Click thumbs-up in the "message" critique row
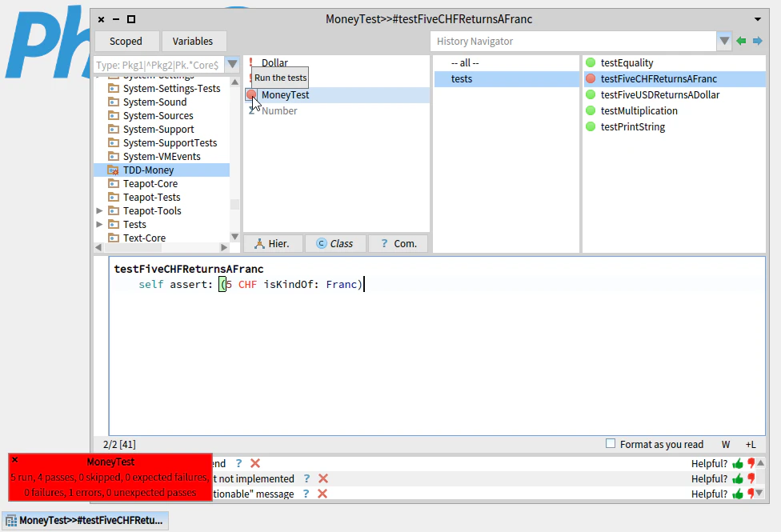Viewport: 781px width, 532px height. pos(738,494)
